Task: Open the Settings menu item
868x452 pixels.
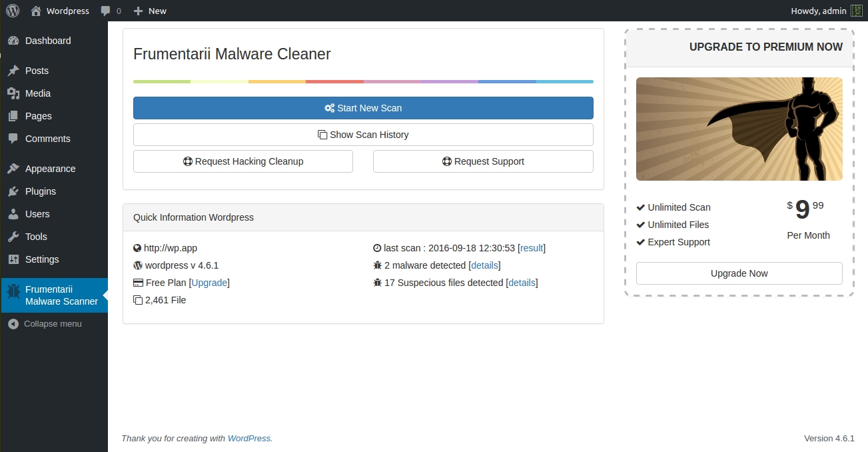Action: click(42, 259)
